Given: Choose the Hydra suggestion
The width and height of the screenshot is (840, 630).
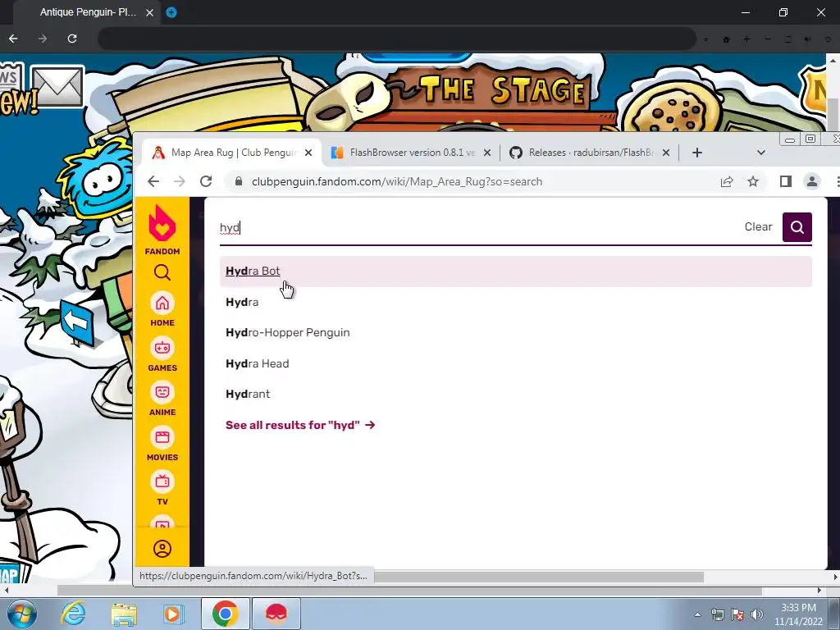Looking at the screenshot, I should click(515, 302).
